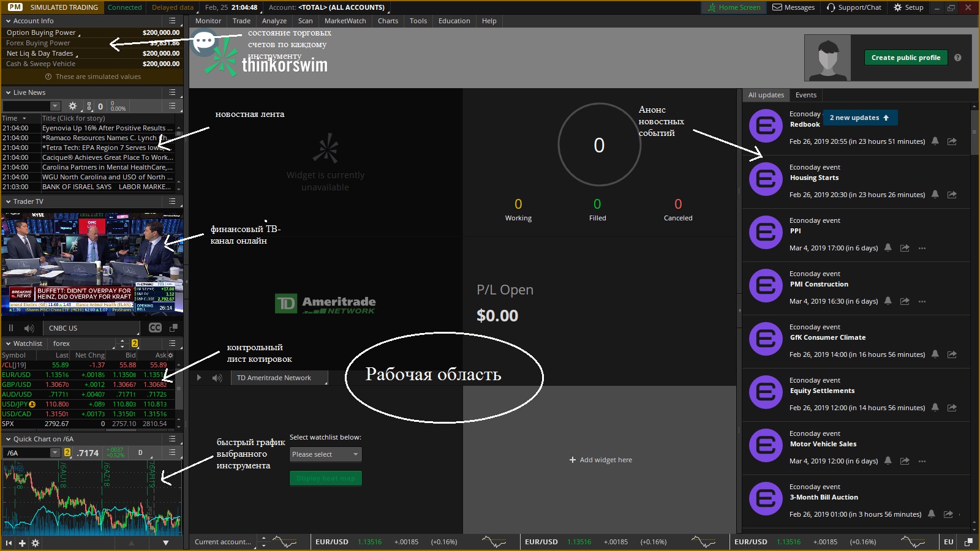Click the 2 new updates button
Viewport: 980px width, 551px height.
[860, 118]
